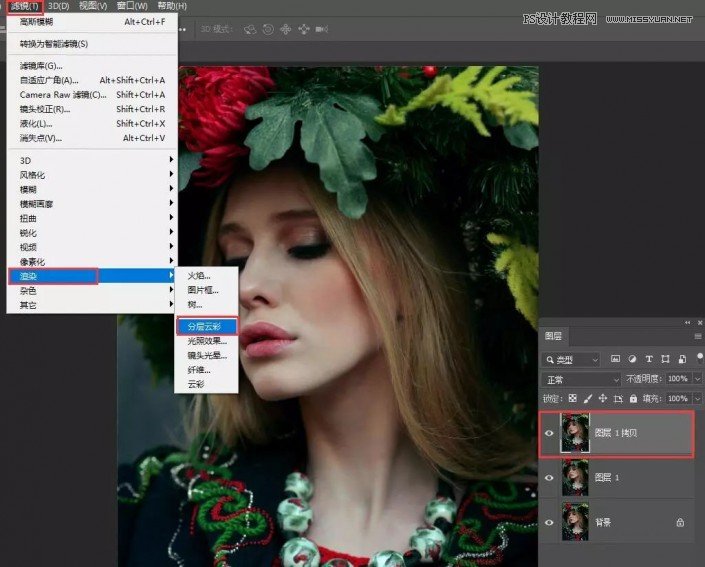
Task: Expand the 其它 submenu
Action: (92, 305)
